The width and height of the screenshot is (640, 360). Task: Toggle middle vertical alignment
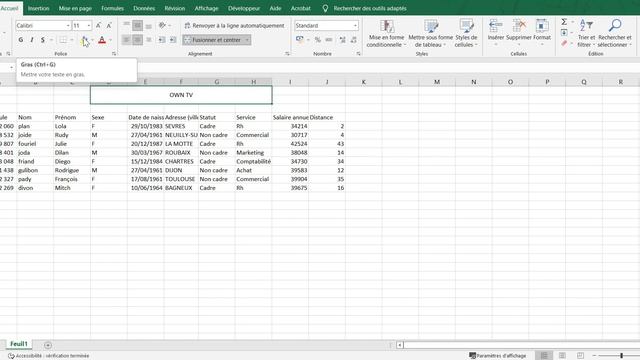[138, 25]
